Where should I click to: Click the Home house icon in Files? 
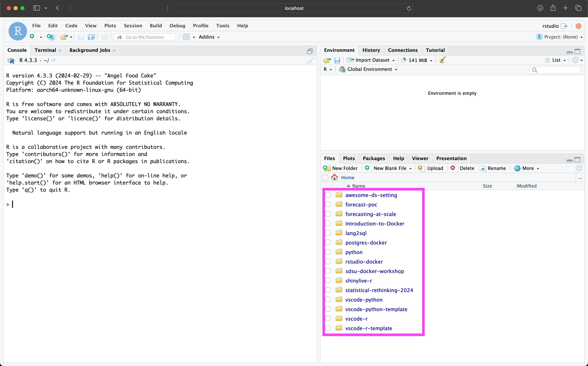point(334,177)
